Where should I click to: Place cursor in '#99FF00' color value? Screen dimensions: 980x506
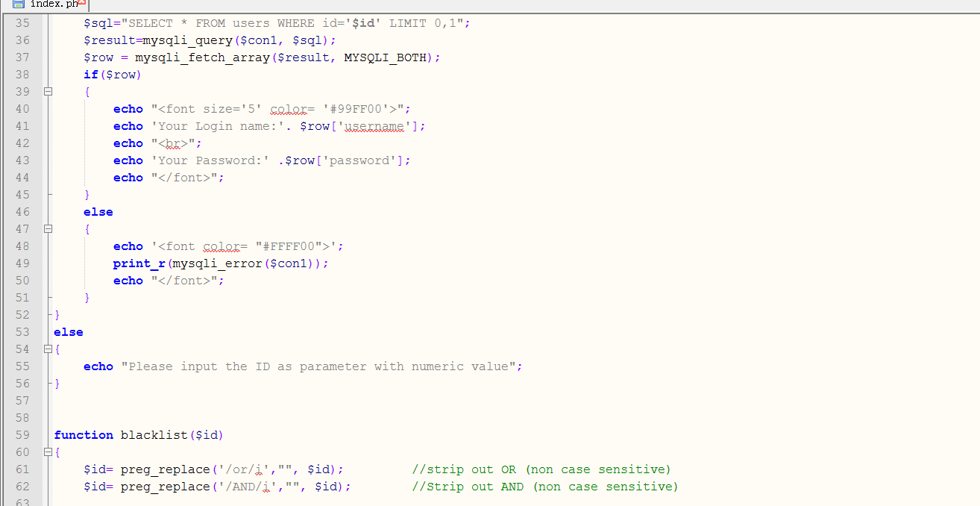[355, 109]
